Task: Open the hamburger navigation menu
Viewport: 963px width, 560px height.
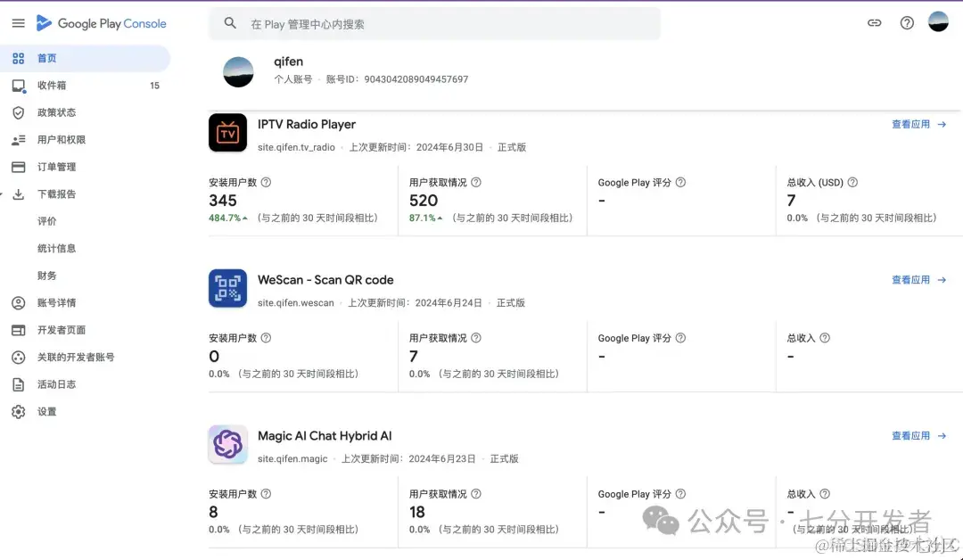Action: click(x=18, y=23)
